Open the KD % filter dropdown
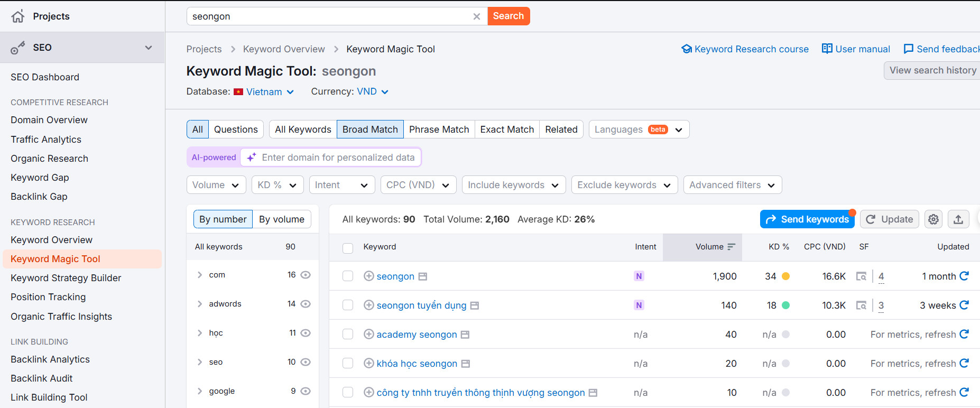The width and height of the screenshot is (980, 408). (278, 185)
